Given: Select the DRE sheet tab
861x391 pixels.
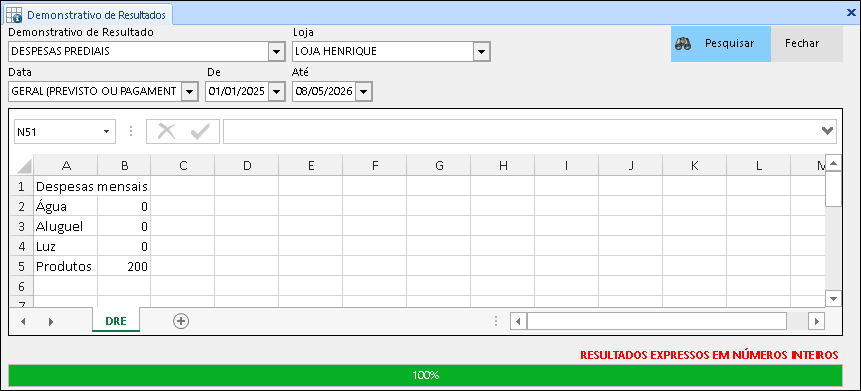Looking at the screenshot, I should point(116,321).
